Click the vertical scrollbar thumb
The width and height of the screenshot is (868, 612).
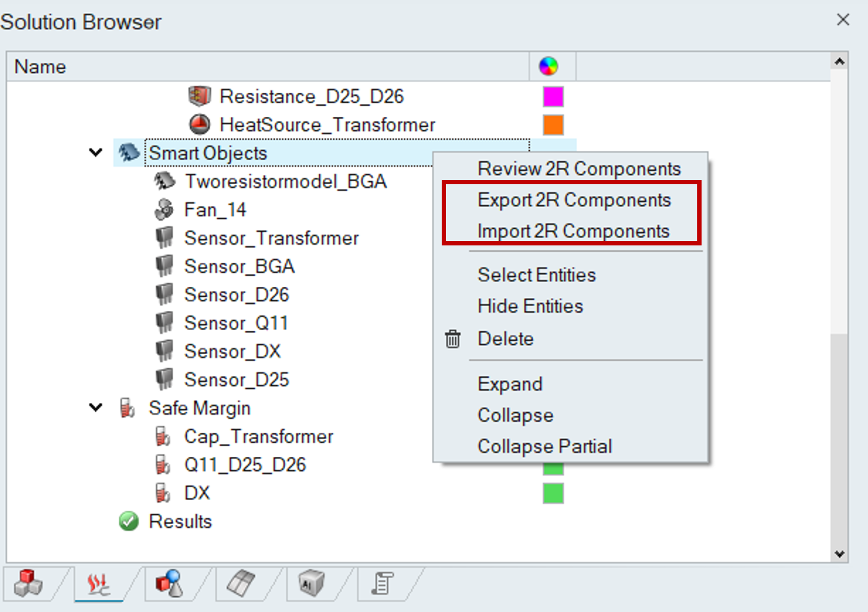(x=840, y=440)
